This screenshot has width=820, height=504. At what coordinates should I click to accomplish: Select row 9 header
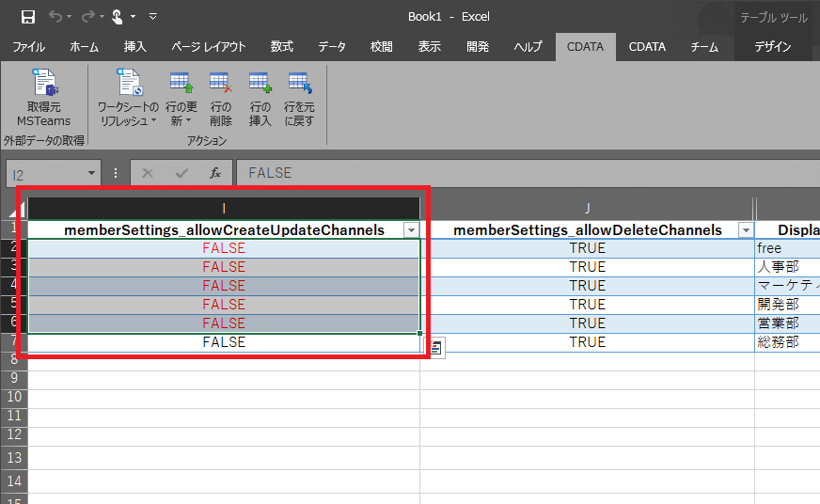click(x=14, y=379)
